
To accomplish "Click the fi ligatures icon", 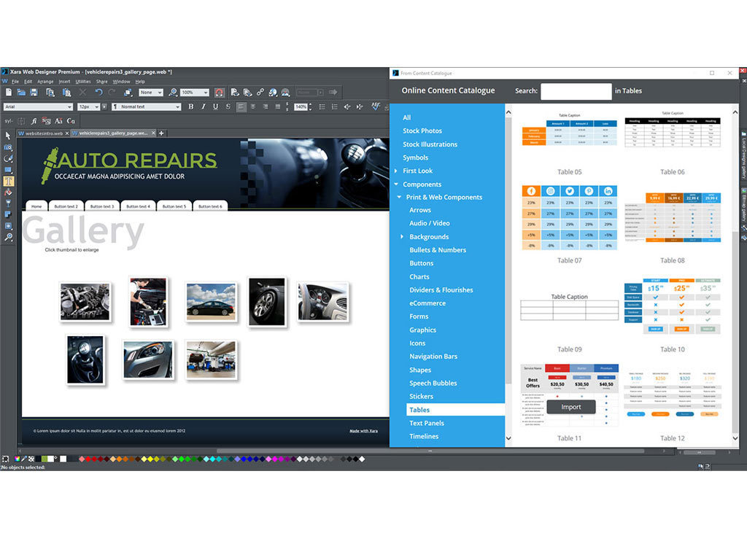I will coord(34,121).
